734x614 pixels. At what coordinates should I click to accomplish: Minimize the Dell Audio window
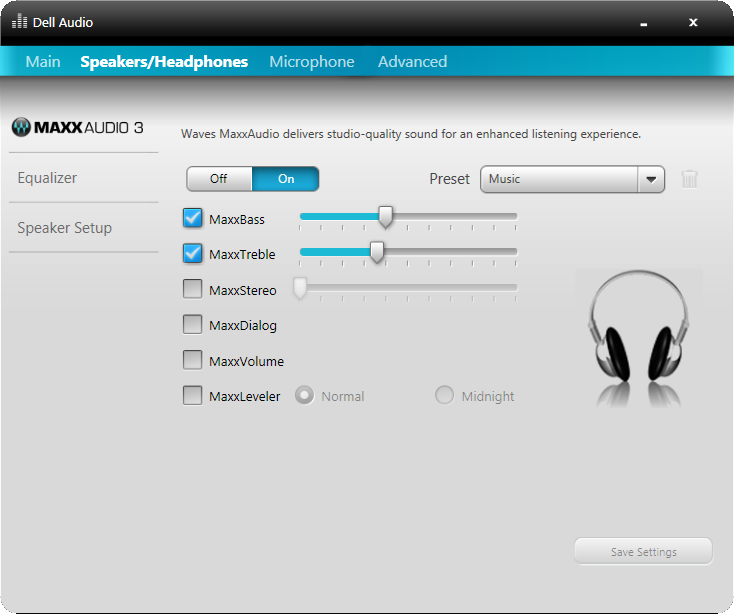tap(644, 23)
